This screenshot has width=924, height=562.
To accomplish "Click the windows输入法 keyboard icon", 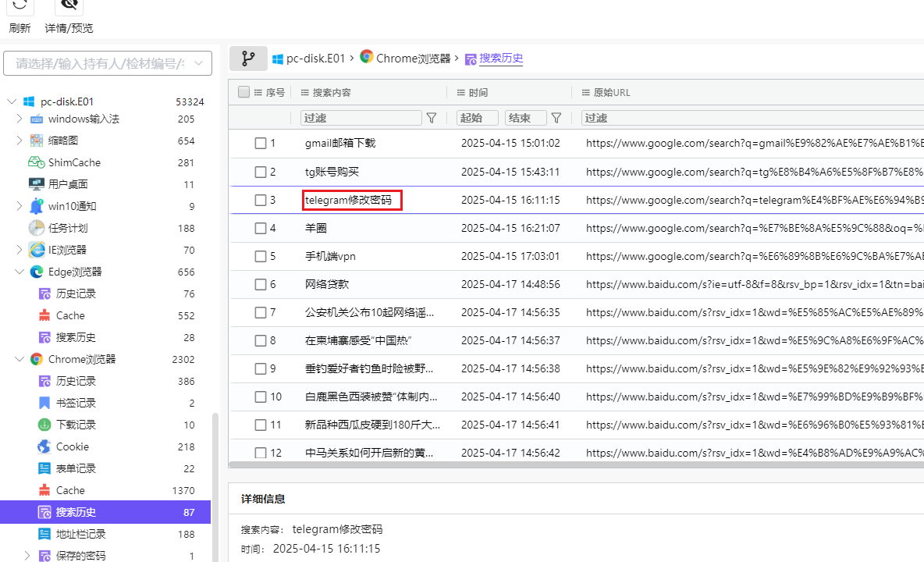I will 37,119.
